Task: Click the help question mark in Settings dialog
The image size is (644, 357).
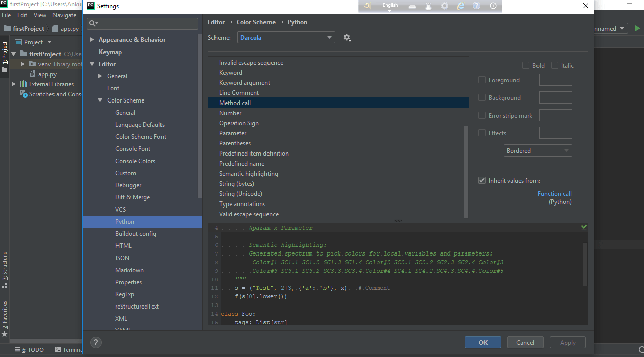Action: coord(96,342)
